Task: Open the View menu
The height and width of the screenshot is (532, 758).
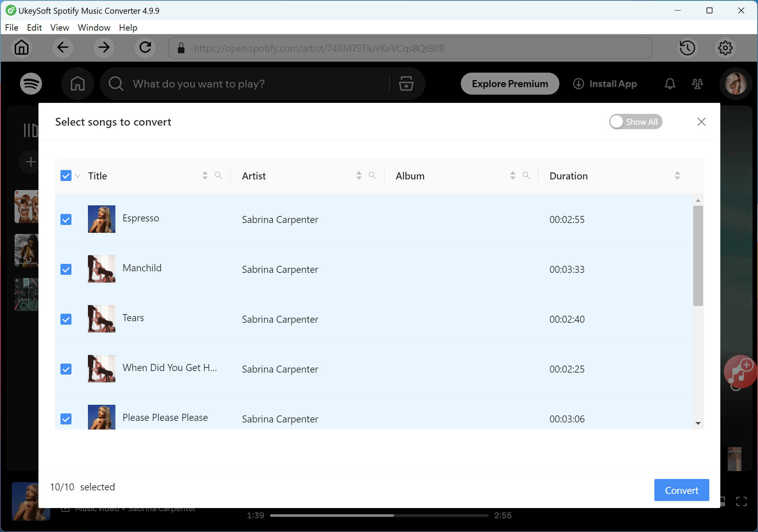Action: tap(59, 27)
